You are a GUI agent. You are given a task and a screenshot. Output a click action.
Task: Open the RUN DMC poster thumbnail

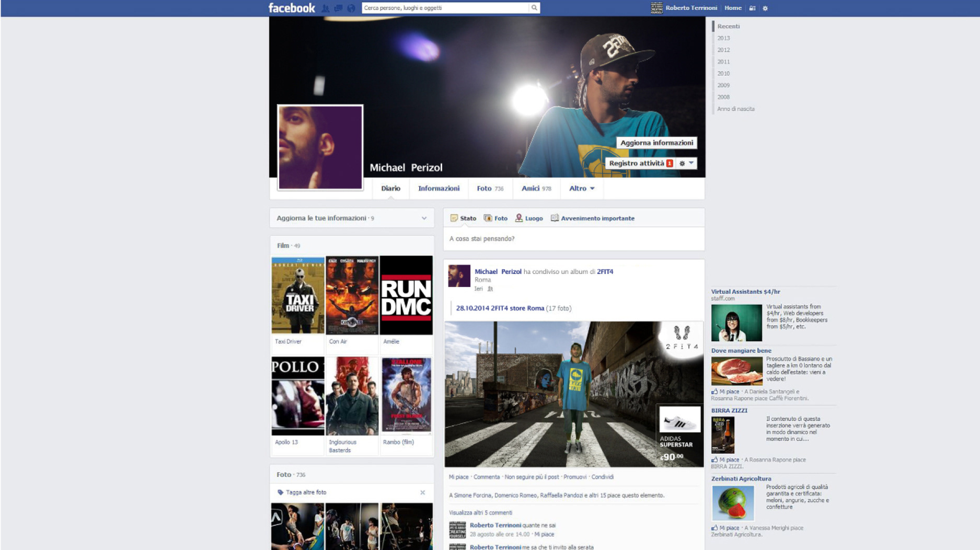(x=406, y=295)
